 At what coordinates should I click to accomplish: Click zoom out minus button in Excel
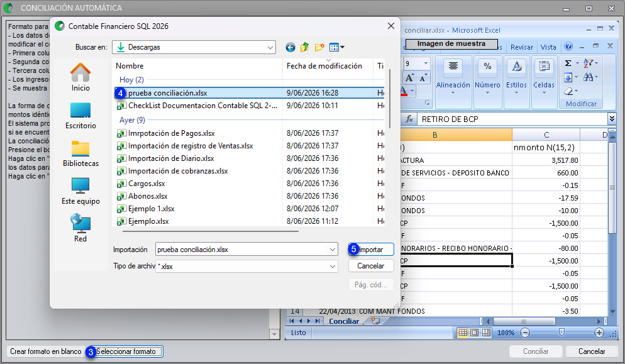click(526, 333)
